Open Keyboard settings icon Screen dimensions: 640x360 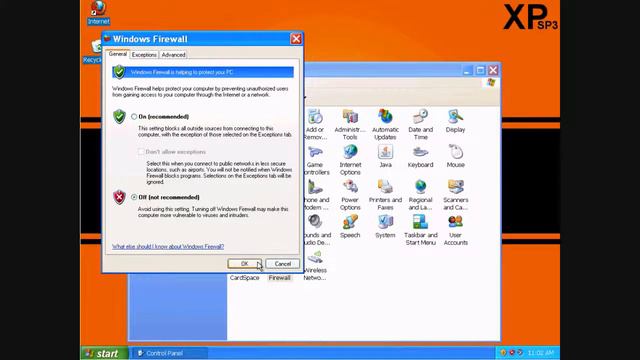[420, 152]
